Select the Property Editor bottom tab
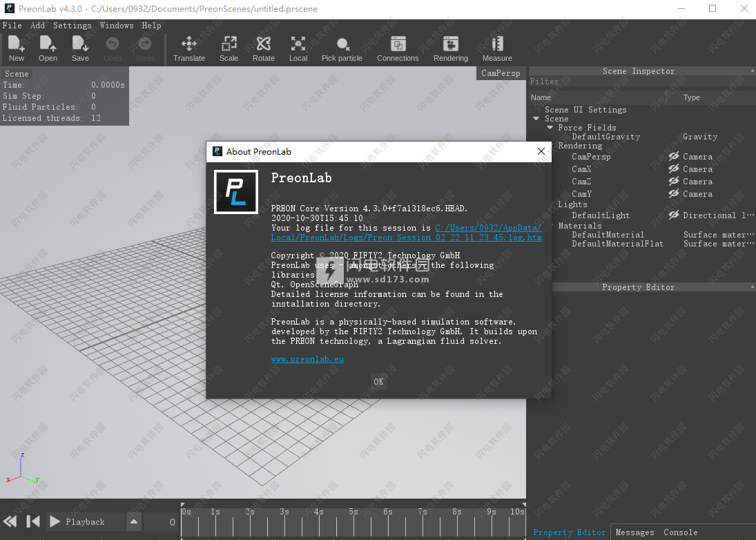The image size is (756, 540). click(x=569, y=532)
